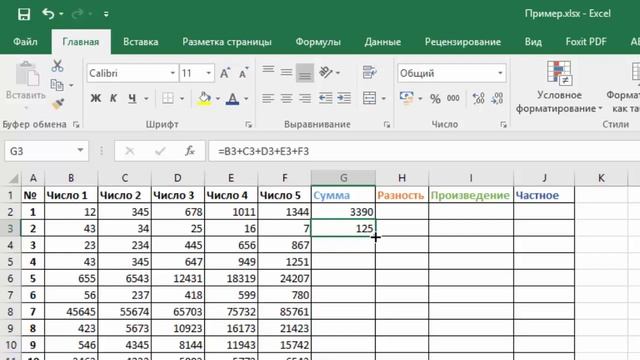Viewport: 640px width, 360px height.
Task: Click the Merge and Center icon
Action: 369,98
